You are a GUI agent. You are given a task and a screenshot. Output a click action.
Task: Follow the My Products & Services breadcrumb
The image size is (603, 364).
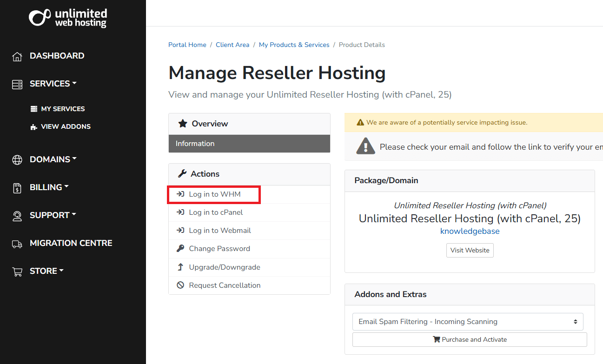coord(294,45)
